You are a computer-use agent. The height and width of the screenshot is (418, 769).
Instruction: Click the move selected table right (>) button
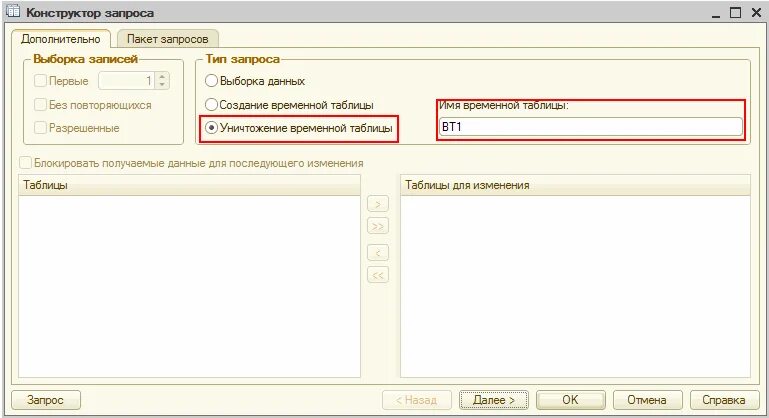(x=378, y=204)
